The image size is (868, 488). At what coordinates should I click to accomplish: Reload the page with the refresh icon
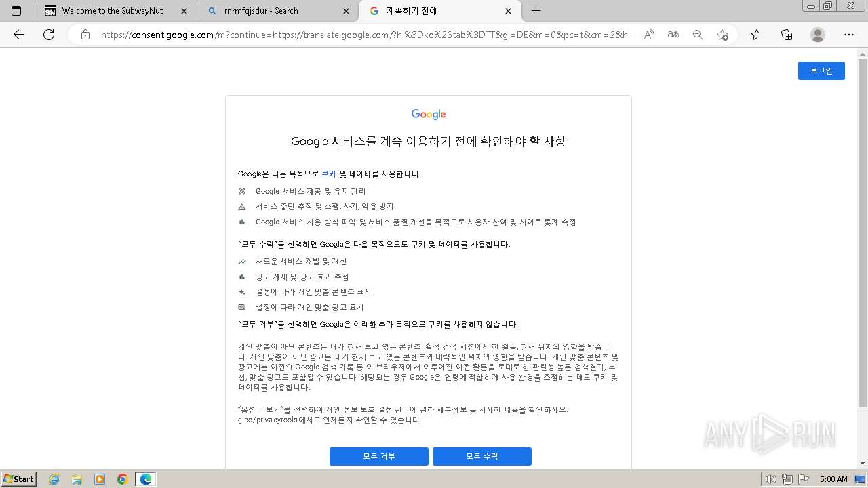click(x=49, y=35)
